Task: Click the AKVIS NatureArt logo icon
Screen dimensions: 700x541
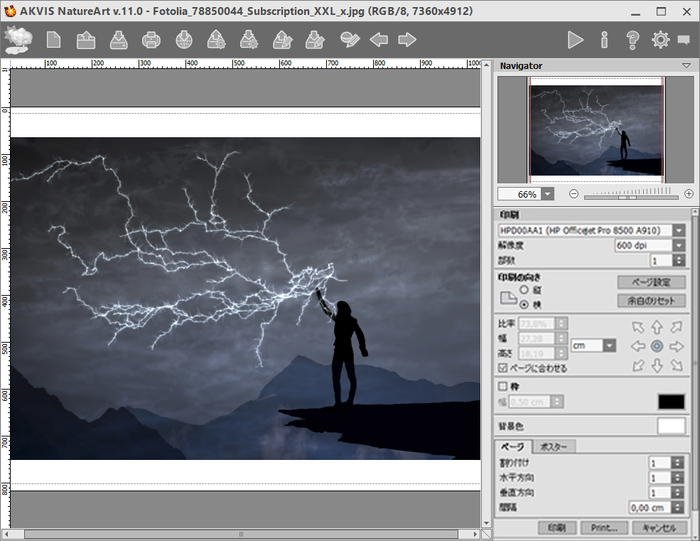Action: click(x=18, y=40)
